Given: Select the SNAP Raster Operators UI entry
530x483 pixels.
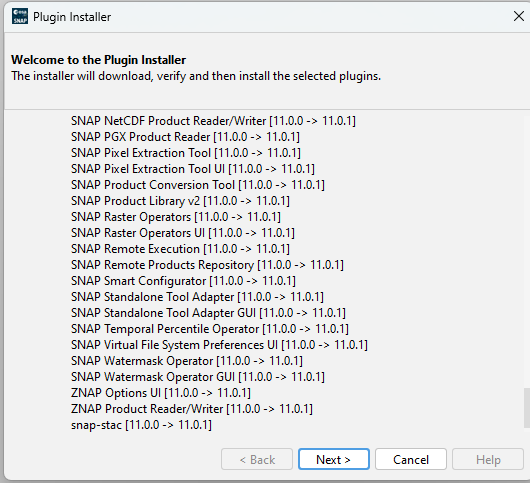Looking at the screenshot, I should click(183, 233).
